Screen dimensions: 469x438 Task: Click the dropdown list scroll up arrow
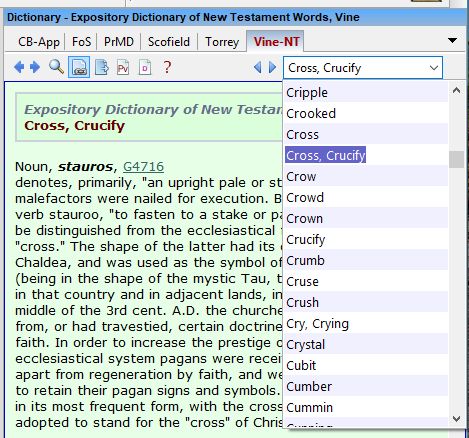pyautogui.click(x=456, y=90)
